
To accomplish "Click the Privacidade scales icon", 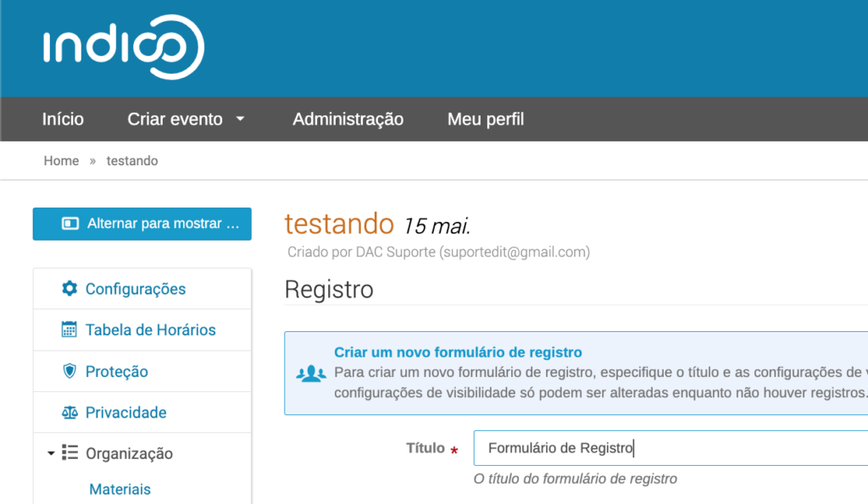I will point(70,413).
